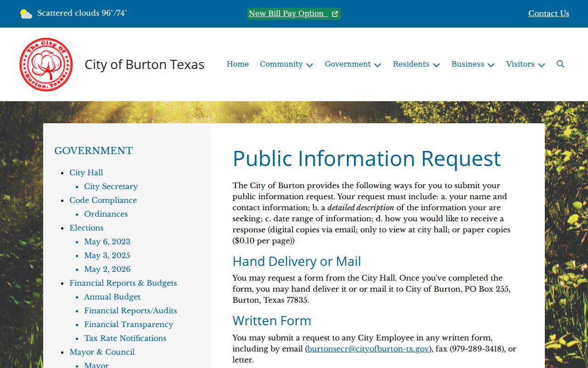Click the scattered clouds weather icon
This screenshot has height=368, width=588.
tap(26, 14)
